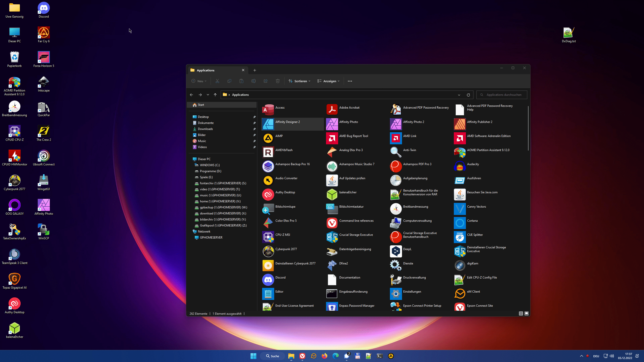Select the DeepL application icon
The image size is (644, 362).
pyautogui.click(x=396, y=251)
